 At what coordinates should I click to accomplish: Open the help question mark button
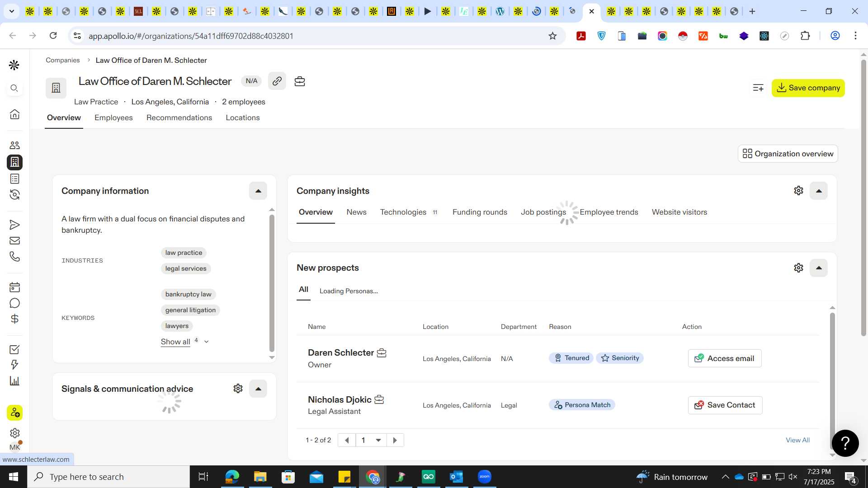coord(845,443)
